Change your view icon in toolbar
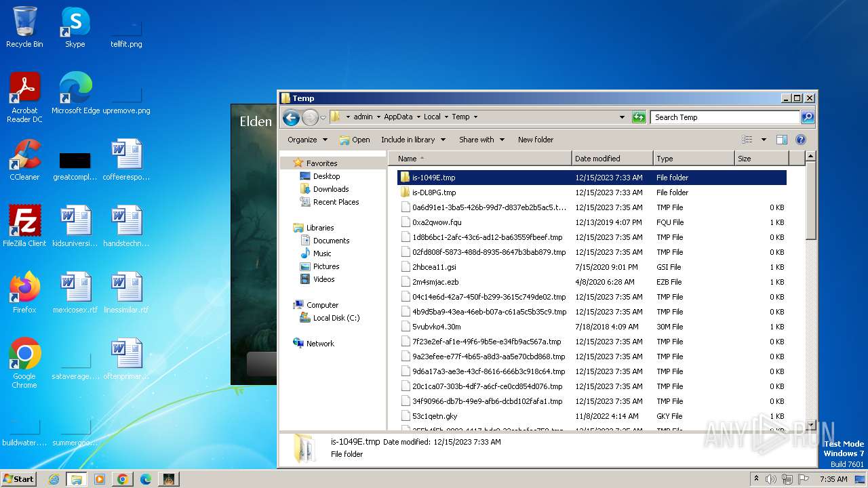 pyautogui.click(x=747, y=140)
